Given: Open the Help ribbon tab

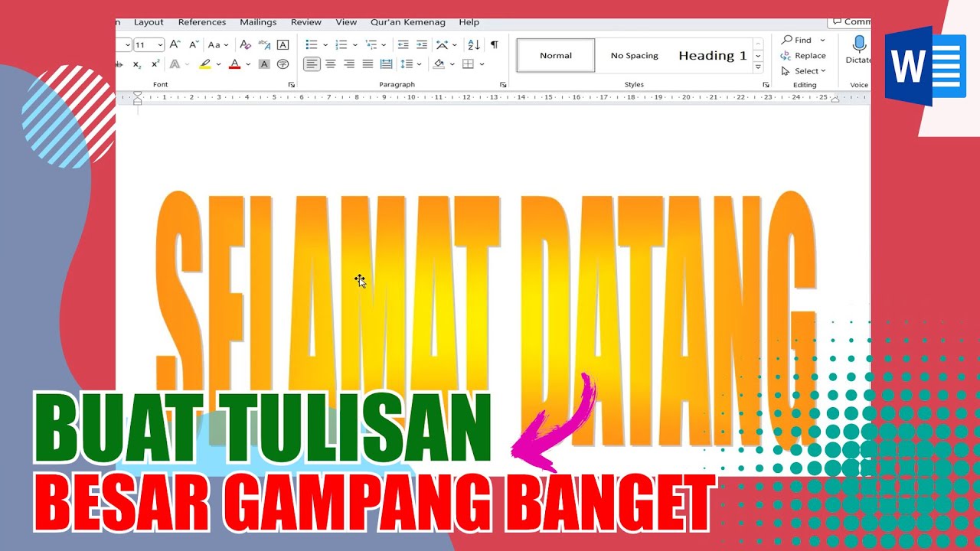Looking at the screenshot, I should (469, 22).
